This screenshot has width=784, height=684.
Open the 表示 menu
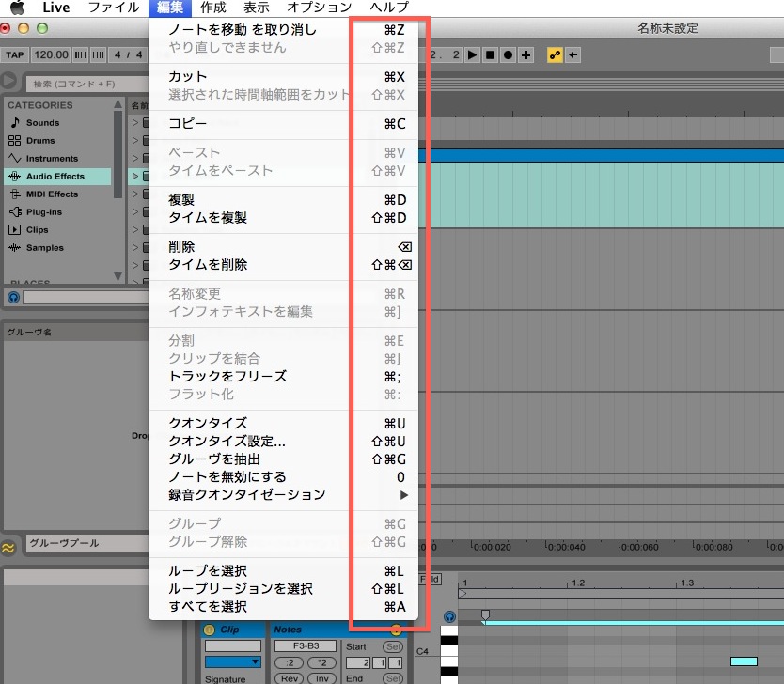pos(257,8)
